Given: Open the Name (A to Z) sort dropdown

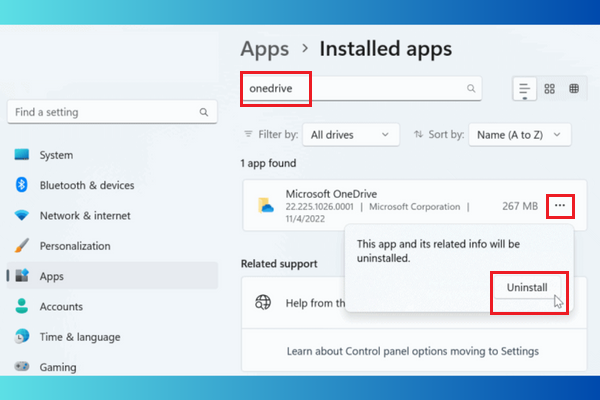Looking at the screenshot, I should click(x=520, y=134).
